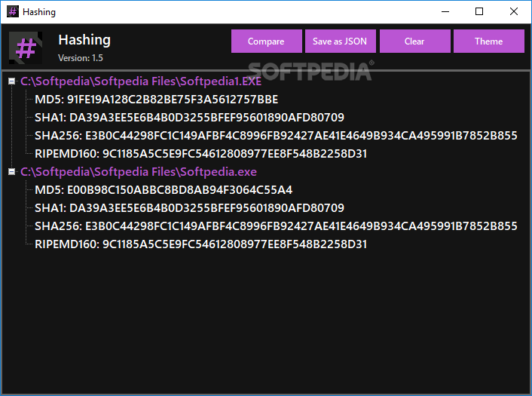Image resolution: width=532 pixels, height=396 pixels.
Task: Select SHA256 row under Softpedia.exe
Action: (276, 226)
